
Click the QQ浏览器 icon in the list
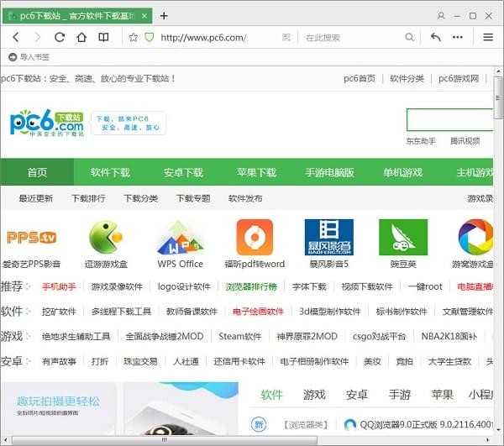(349, 425)
